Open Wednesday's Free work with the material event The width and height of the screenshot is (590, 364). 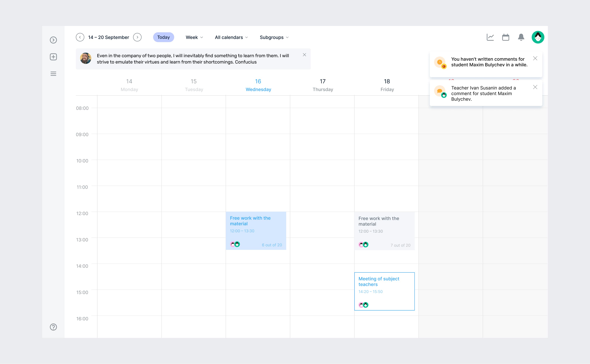[256, 231]
